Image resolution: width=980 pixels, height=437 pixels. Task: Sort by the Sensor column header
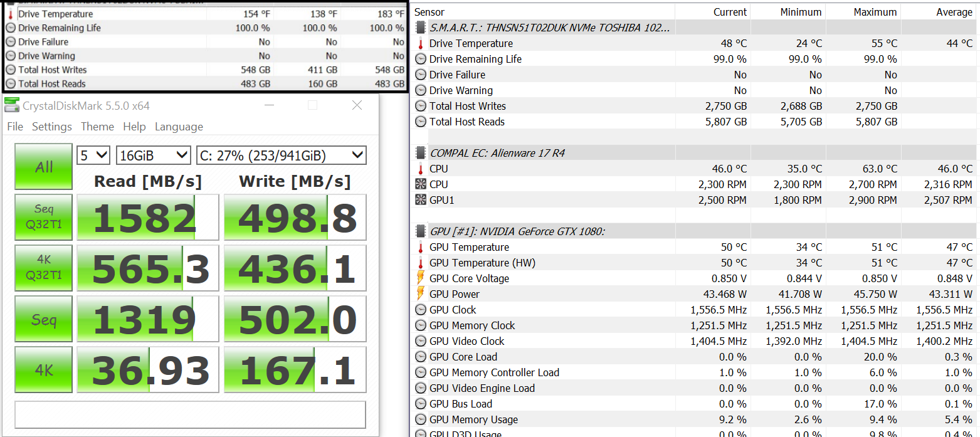coord(429,12)
